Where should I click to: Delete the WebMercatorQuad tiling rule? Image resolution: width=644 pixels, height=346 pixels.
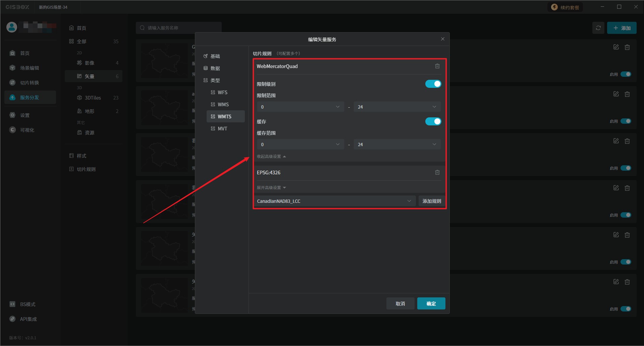(x=437, y=66)
